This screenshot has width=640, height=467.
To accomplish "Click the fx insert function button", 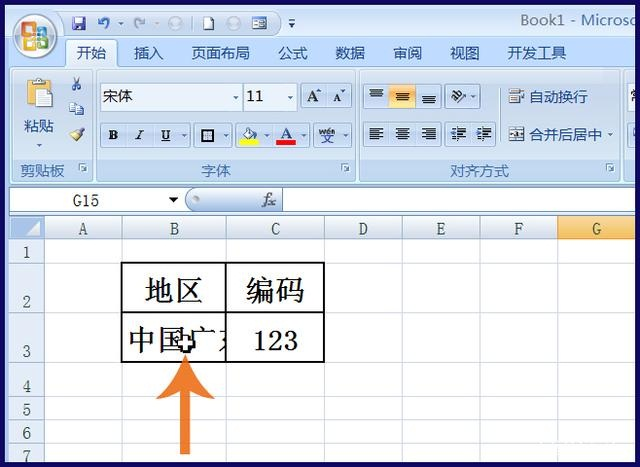I will click(269, 200).
